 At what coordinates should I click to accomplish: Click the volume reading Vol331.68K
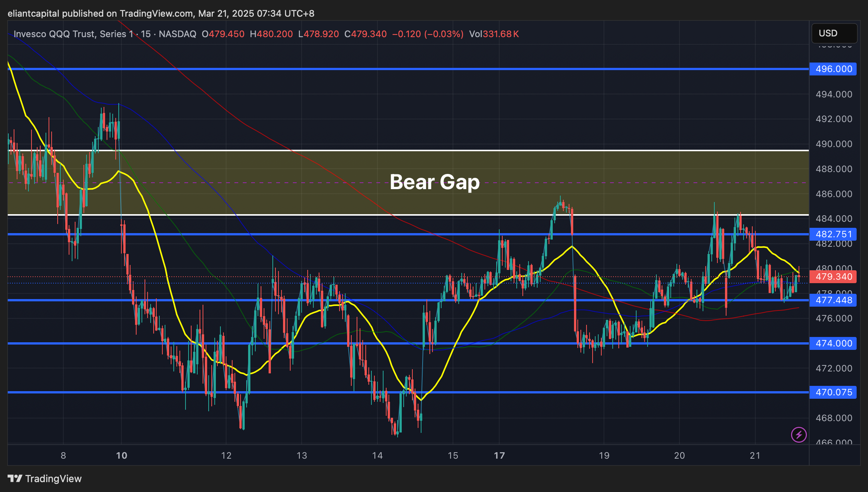(494, 34)
